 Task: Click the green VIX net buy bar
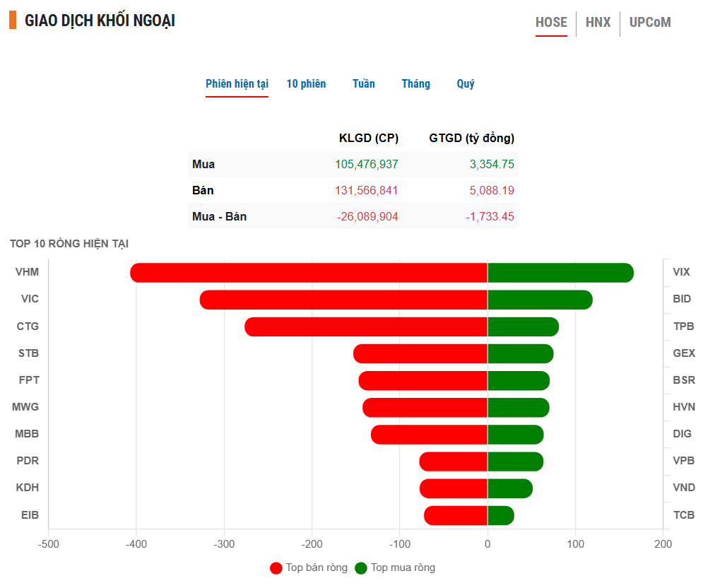tap(560, 273)
